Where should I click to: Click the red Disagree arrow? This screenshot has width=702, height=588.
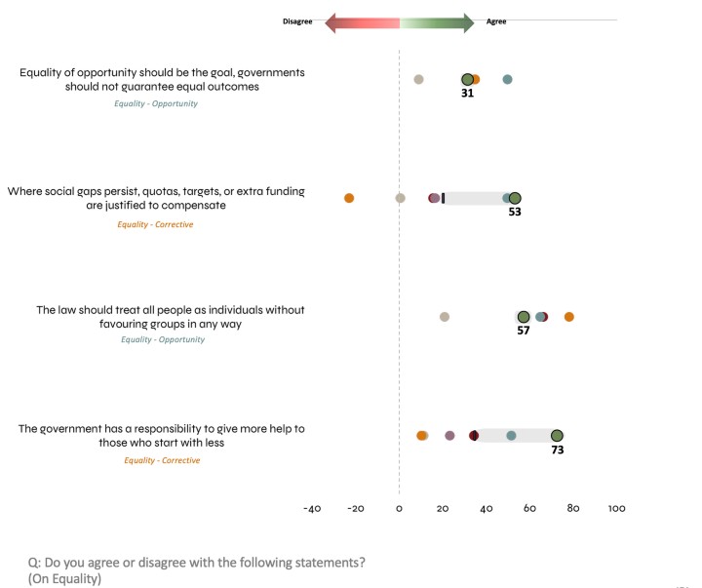coord(362,22)
